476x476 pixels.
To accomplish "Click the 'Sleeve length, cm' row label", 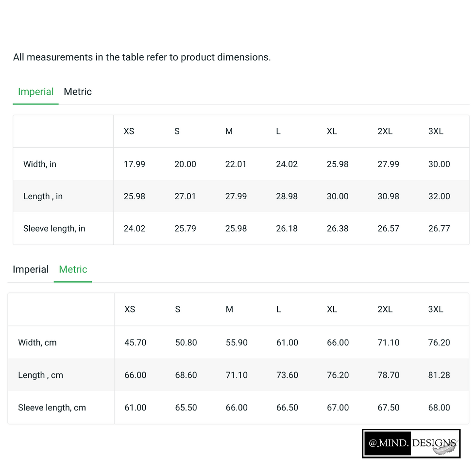I will coord(52,408).
